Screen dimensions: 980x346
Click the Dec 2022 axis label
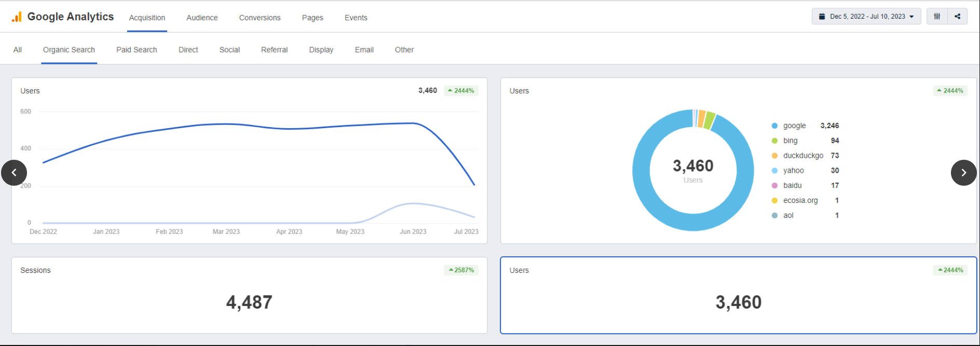[x=43, y=232]
